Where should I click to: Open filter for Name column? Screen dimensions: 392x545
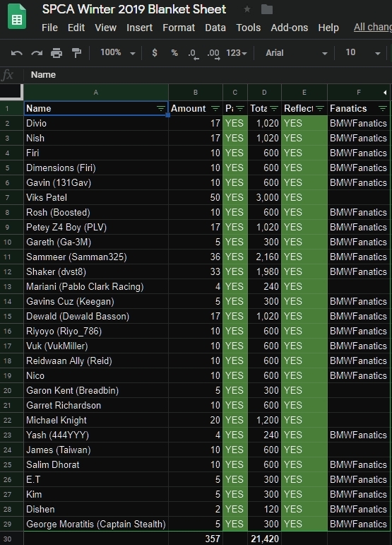161,108
